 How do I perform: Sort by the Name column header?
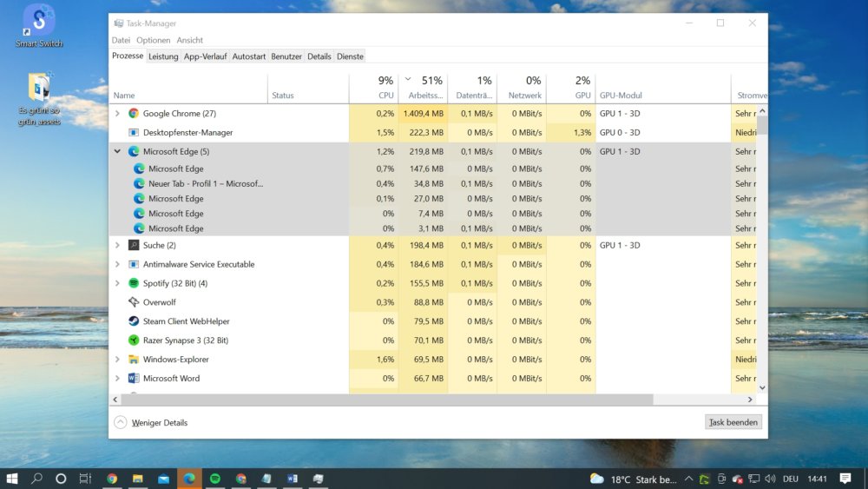(188, 88)
